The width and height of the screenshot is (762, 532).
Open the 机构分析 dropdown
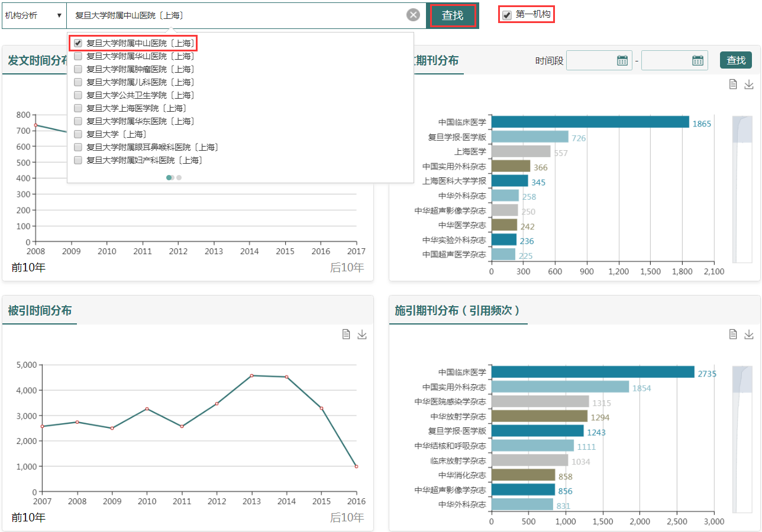point(34,15)
